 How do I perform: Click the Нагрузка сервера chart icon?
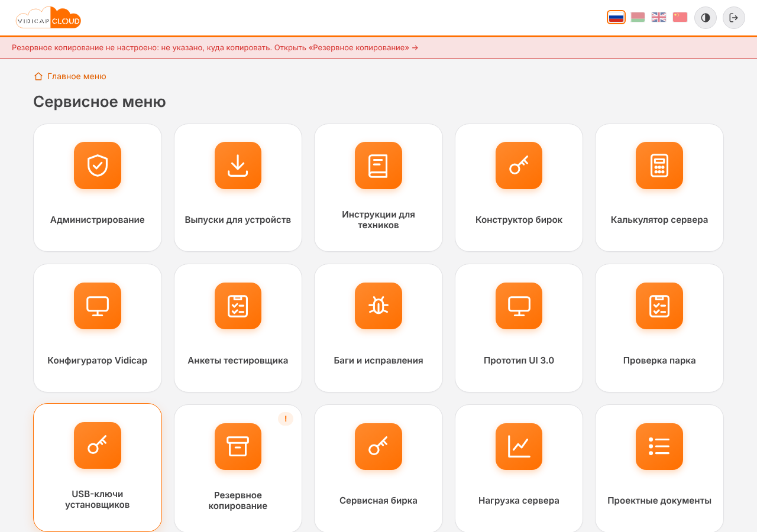pos(519,446)
